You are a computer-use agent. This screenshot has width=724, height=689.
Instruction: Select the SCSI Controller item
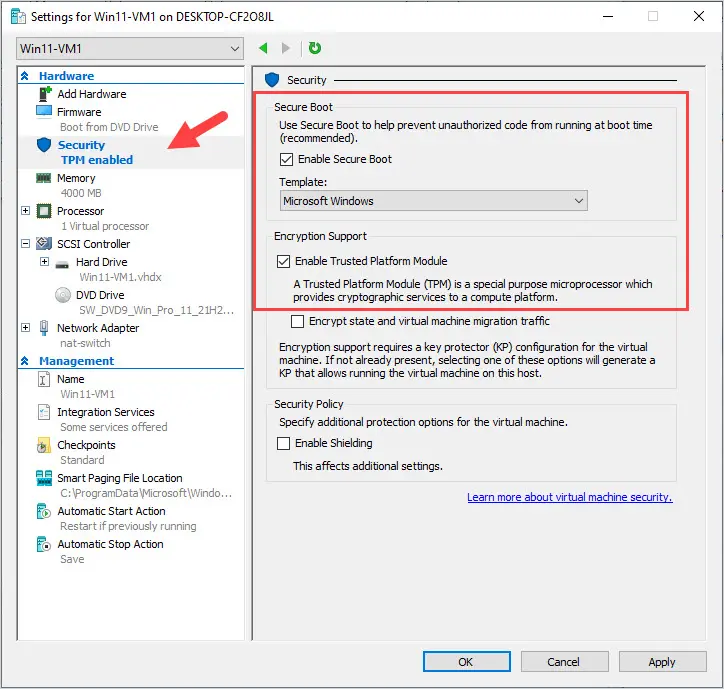[x=93, y=244]
